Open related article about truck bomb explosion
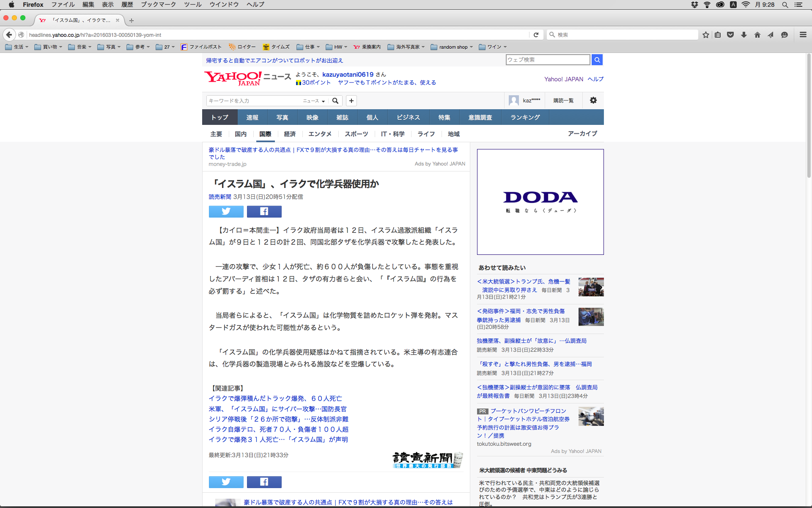Viewport: 812px width, 508px height. [x=275, y=398]
